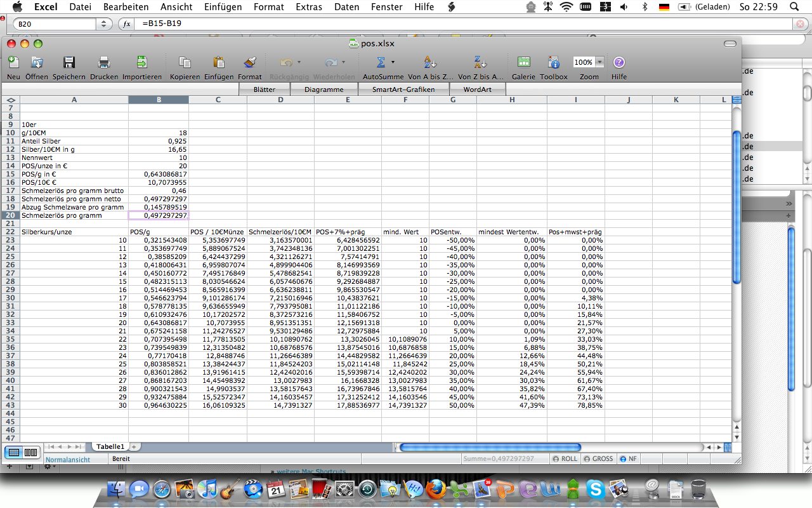812x508 pixels.
Task: Click the SmartArt-Grafiken tab
Action: click(403, 90)
